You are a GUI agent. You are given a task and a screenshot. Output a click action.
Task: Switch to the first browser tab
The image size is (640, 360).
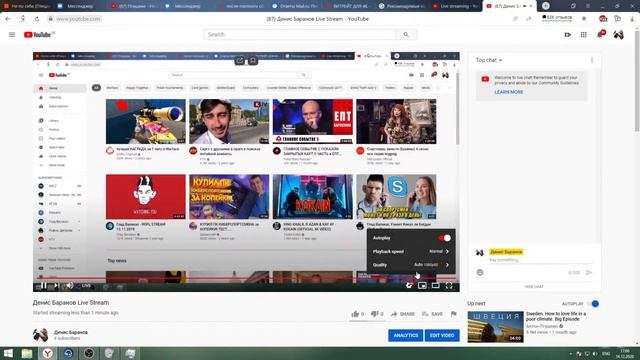tap(27, 6)
